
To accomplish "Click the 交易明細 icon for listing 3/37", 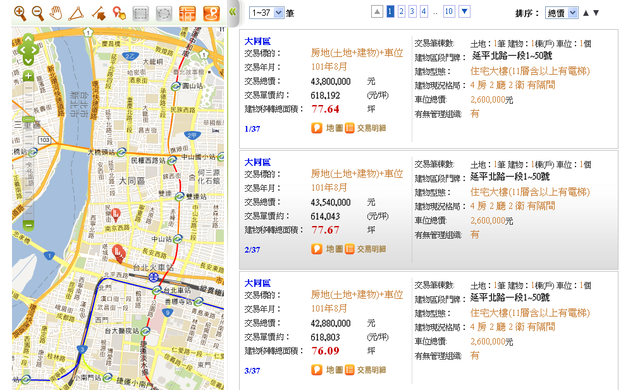I will (x=349, y=370).
